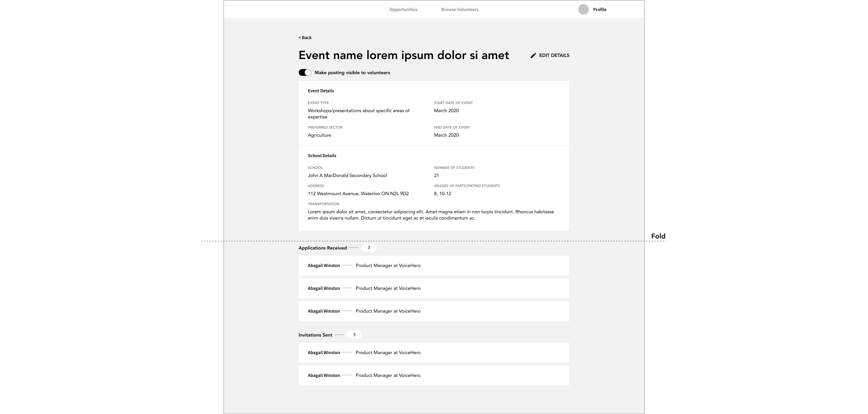The width and height of the screenshot is (868, 414).
Task: Click the School Details section heading
Action: point(322,155)
